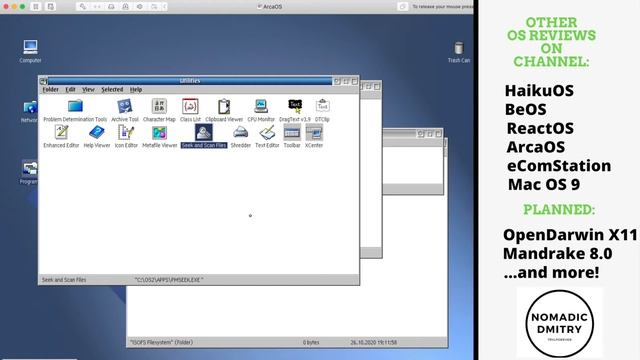This screenshot has width=640, height=360.
Task: Click the PMSEEK.EXE path in status bar
Action: 169,280
